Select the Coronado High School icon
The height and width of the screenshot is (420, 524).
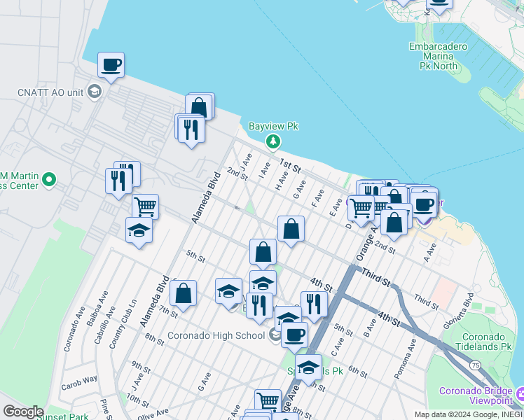[275, 335]
